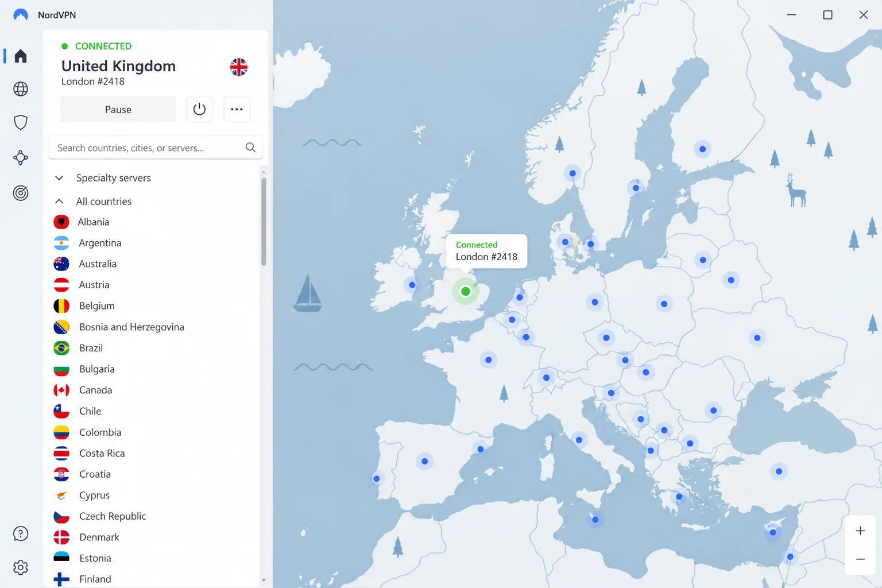
Task: Open Dark Web Monitor target icon
Action: click(21, 193)
